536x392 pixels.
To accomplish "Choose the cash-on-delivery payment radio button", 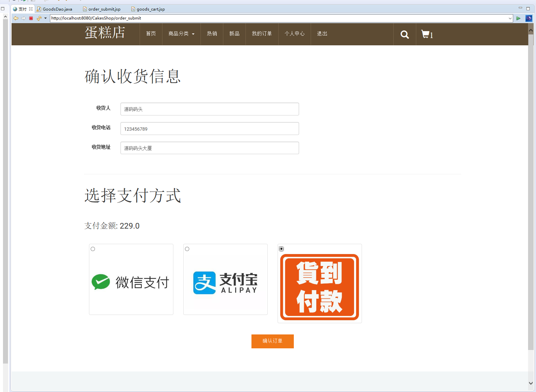I will (281, 249).
